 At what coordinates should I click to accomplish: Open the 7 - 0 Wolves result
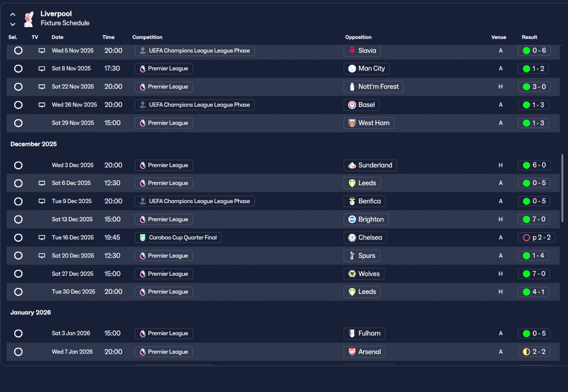[x=534, y=274]
